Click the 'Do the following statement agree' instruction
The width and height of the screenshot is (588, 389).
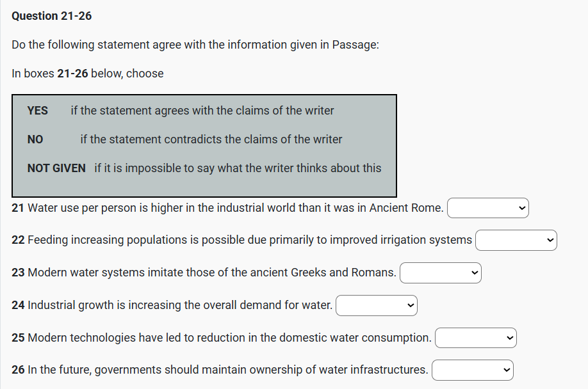pos(195,45)
